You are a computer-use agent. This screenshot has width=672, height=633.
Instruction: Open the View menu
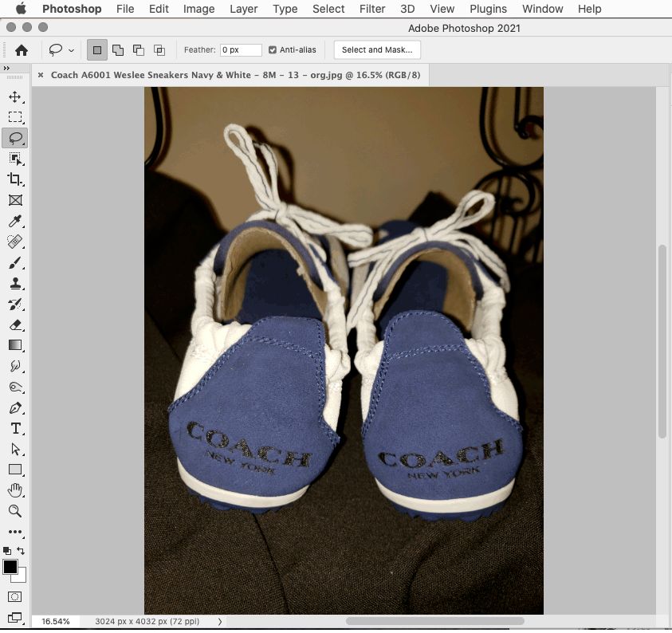click(442, 9)
